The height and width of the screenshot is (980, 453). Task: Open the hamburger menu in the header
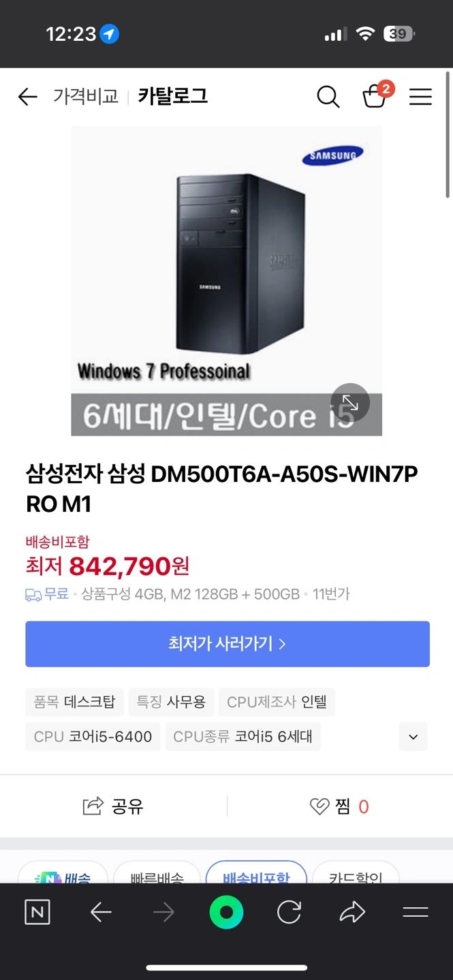[x=420, y=97]
